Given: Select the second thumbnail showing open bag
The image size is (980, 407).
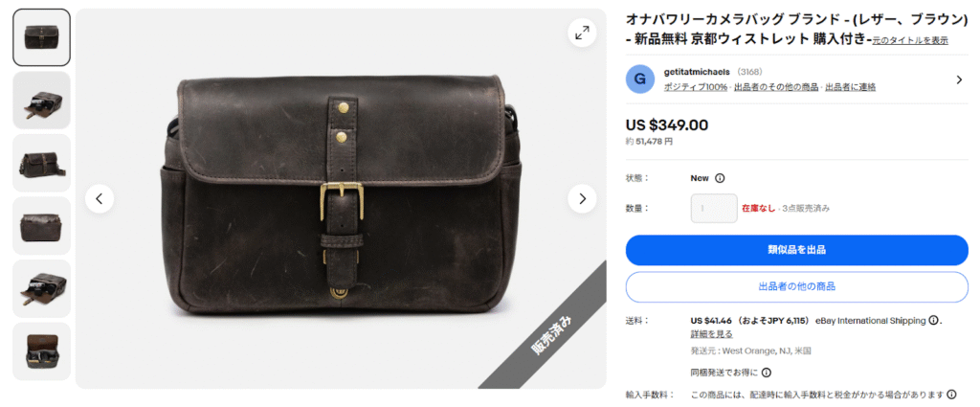Looking at the screenshot, I should coord(42,100).
